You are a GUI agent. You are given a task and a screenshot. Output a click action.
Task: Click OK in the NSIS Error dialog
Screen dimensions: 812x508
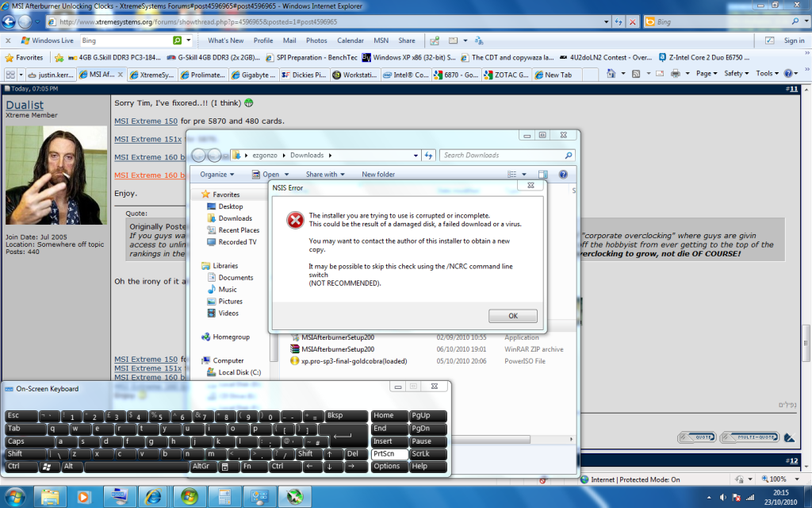pyautogui.click(x=513, y=316)
